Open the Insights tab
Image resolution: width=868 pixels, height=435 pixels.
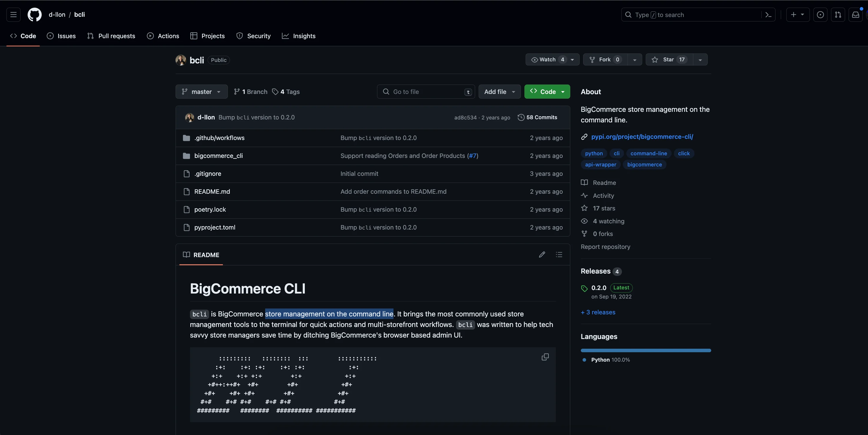(x=299, y=36)
